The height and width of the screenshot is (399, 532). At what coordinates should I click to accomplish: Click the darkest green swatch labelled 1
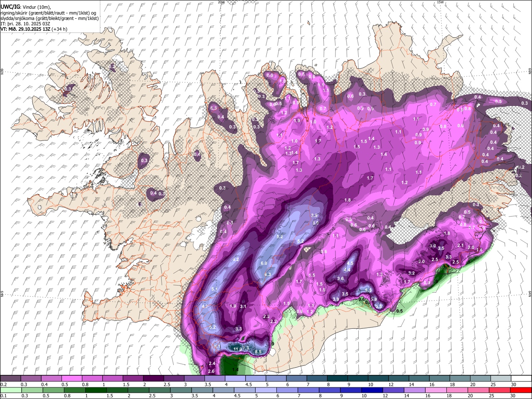[92, 390]
